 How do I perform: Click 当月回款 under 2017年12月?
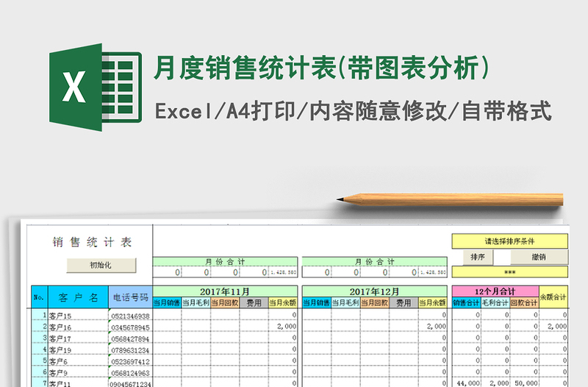[x=375, y=302]
